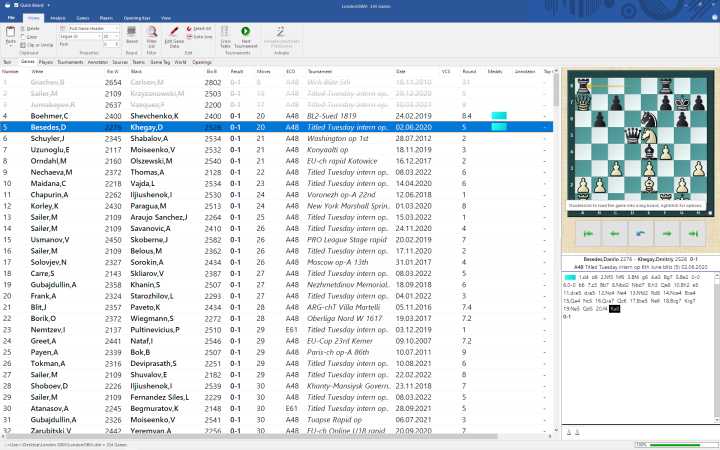720x450 pixels.
Task: Click the Delete icon in Clipboard group
Action: pos(22,28)
